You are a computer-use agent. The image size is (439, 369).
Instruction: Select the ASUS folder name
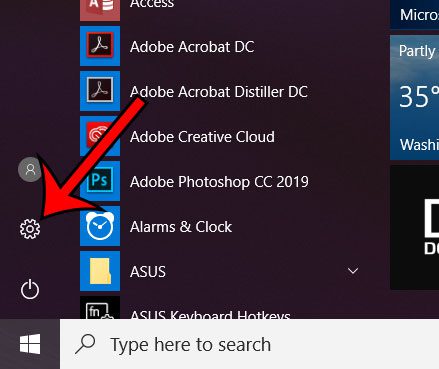148,272
